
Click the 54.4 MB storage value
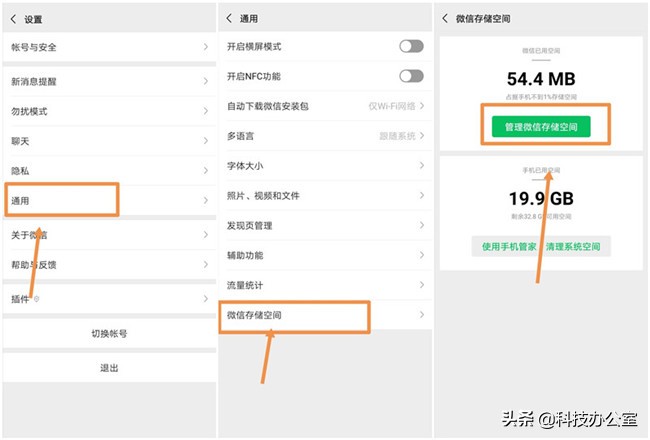[541, 79]
